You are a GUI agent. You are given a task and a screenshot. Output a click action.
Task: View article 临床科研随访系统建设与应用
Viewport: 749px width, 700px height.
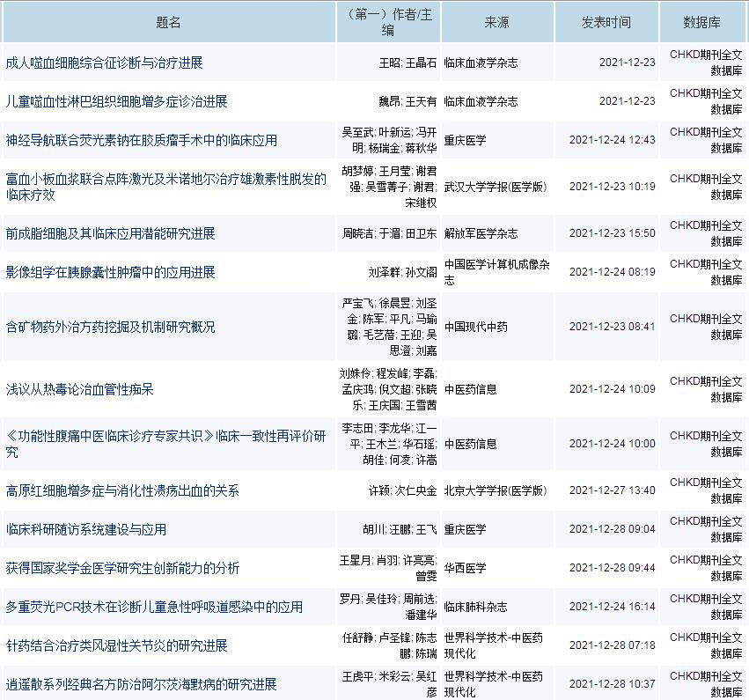[x=85, y=529]
